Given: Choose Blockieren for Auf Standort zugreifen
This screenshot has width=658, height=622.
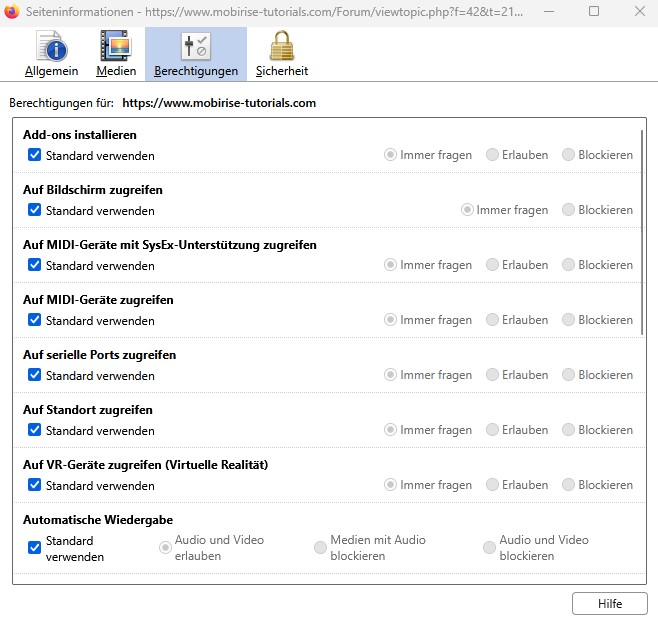Looking at the screenshot, I should coord(568,430).
